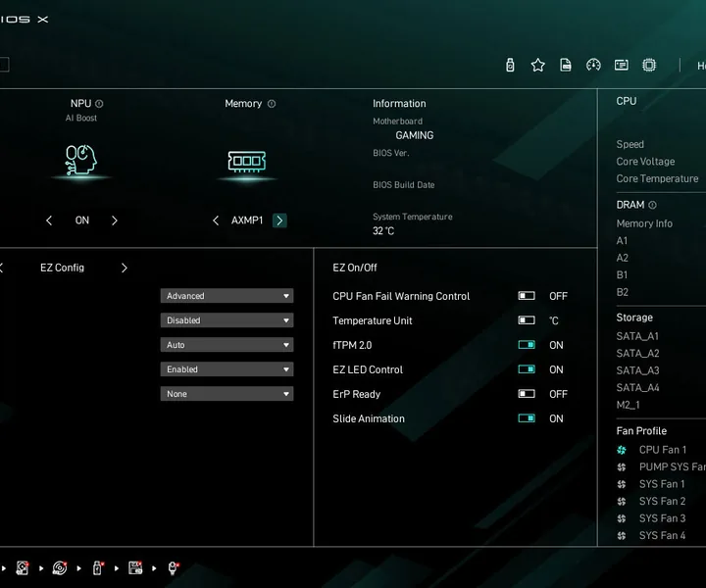
Task: Click the info icon beside Memory
Action: 272,104
